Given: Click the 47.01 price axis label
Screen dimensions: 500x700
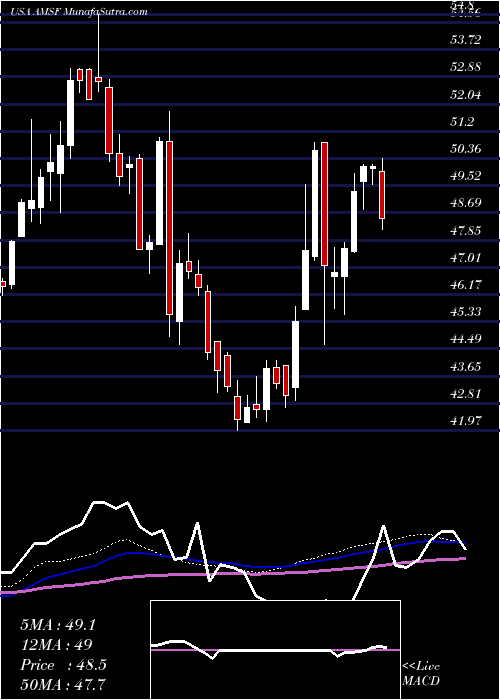Looking at the screenshot, I should (x=465, y=258).
